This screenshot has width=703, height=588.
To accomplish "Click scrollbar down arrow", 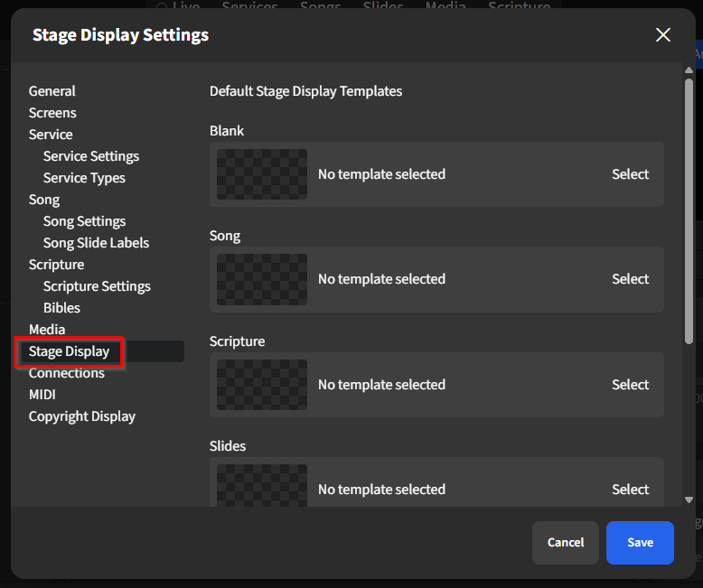I will coord(689,499).
